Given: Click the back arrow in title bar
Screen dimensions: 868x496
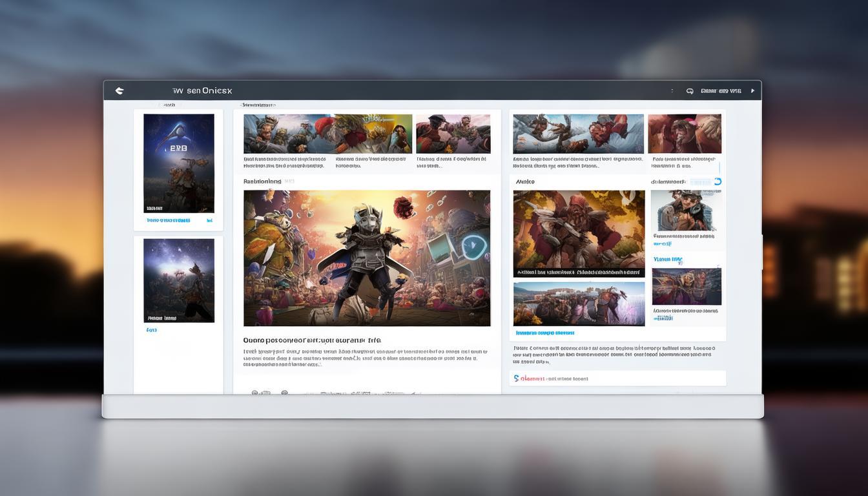Looking at the screenshot, I should pyautogui.click(x=119, y=91).
